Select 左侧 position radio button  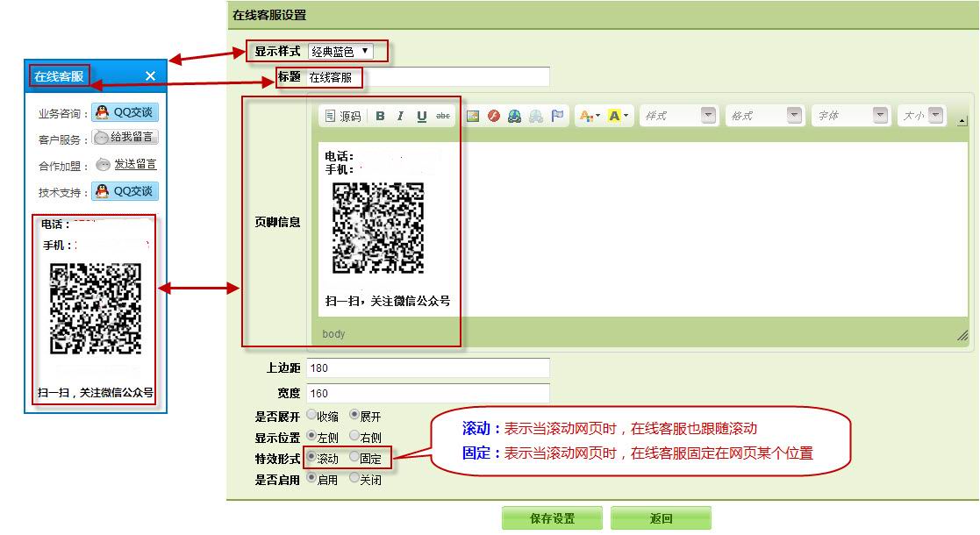click(311, 436)
